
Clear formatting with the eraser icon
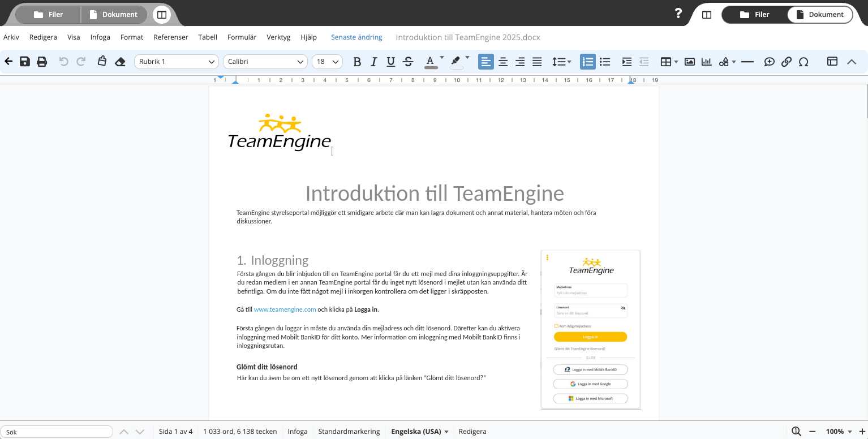(x=120, y=62)
